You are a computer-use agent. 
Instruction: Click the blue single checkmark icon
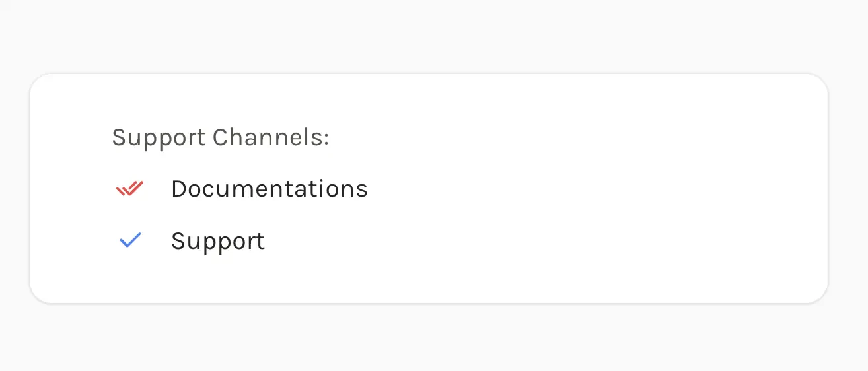click(130, 240)
